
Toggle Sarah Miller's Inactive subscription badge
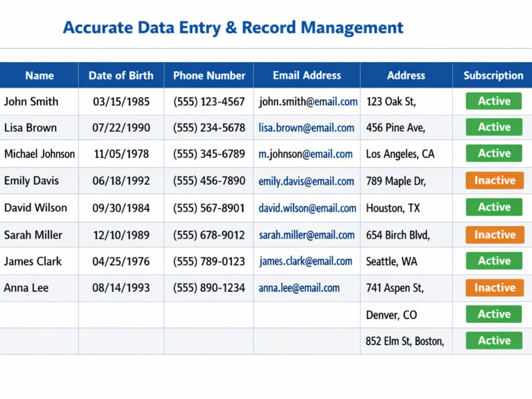click(495, 235)
